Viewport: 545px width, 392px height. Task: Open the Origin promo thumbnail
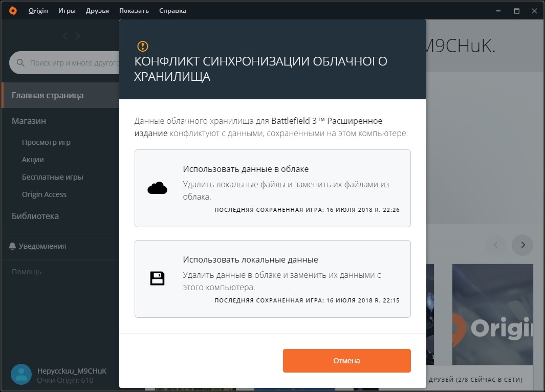pos(492,315)
